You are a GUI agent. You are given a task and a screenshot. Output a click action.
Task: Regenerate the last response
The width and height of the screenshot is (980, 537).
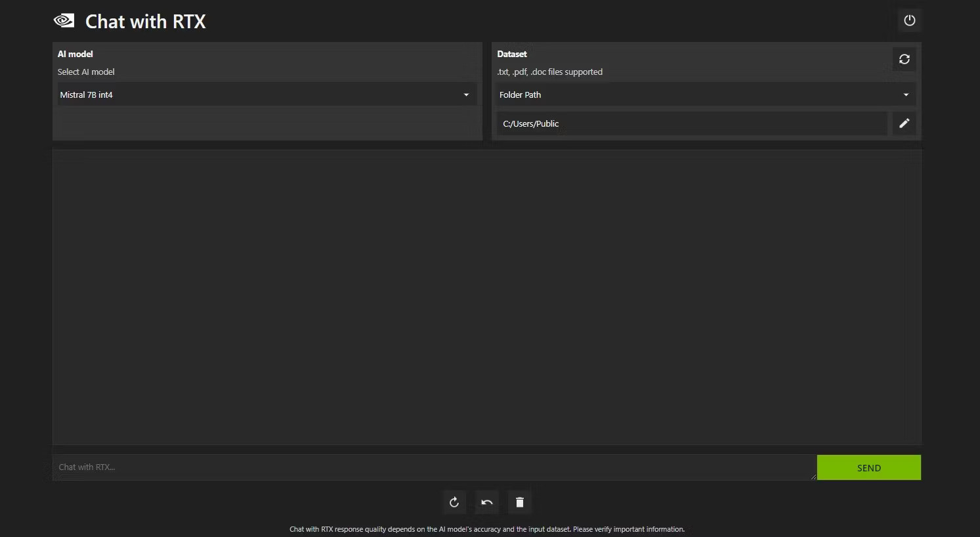point(454,502)
